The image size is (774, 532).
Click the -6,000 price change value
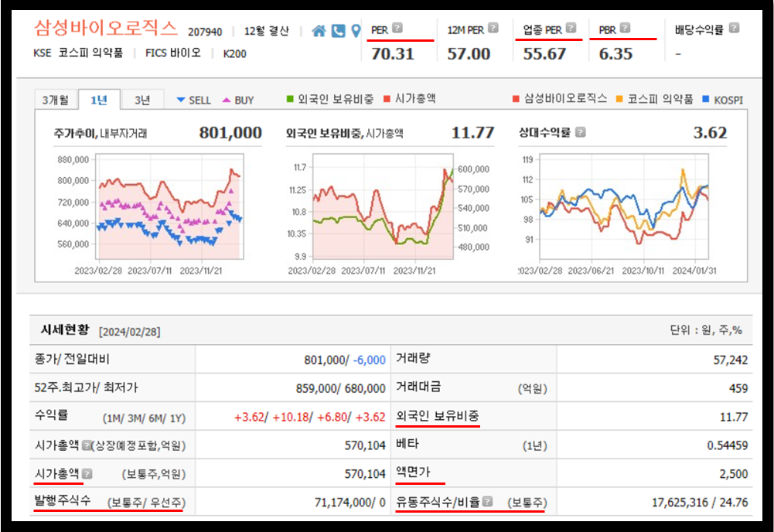(x=370, y=360)
